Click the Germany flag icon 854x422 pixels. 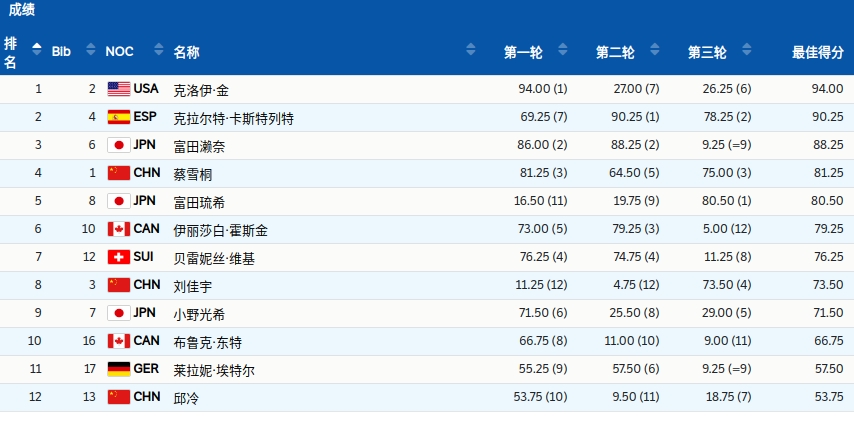tap(119, 369)
